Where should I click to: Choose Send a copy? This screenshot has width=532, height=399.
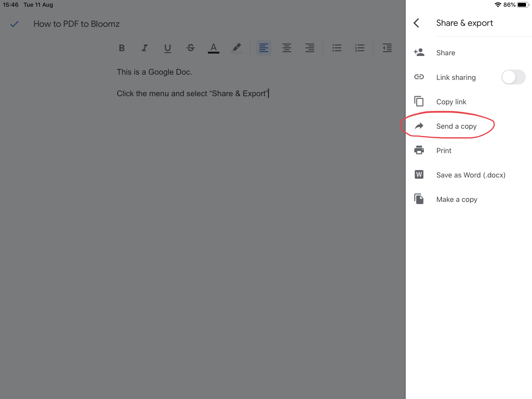456,126
